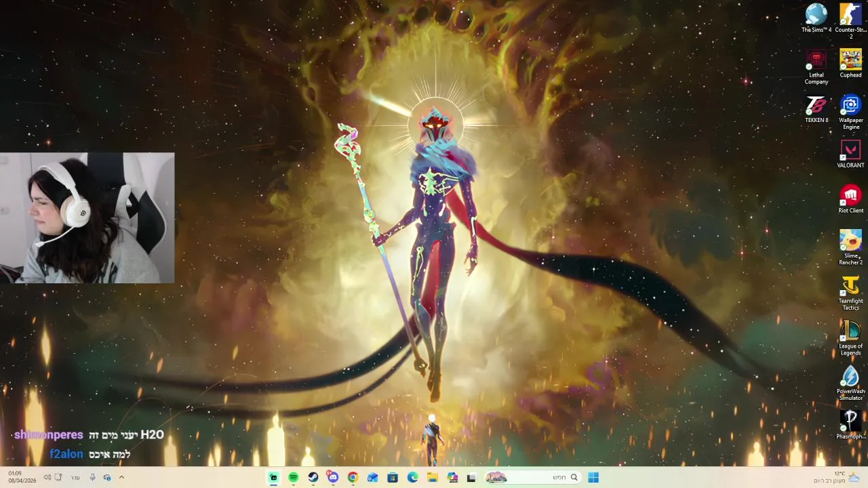Select the PowerWash Simulator desktop icon
Viewport: 868px width, 488px height.
click(x=850, y=384)
